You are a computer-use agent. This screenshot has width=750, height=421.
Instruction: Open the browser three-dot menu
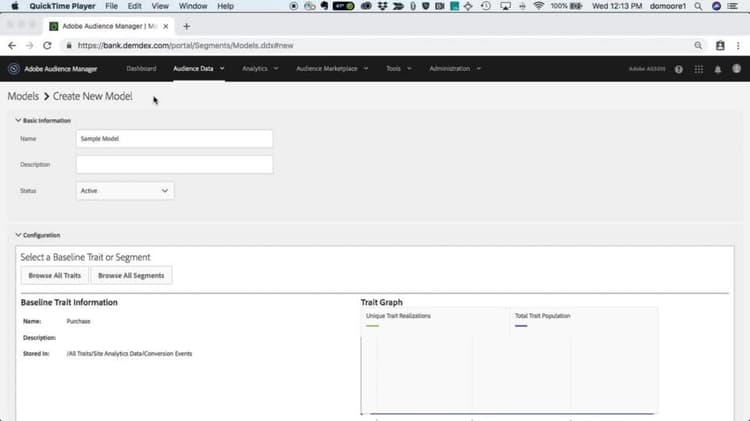point(738,45)
